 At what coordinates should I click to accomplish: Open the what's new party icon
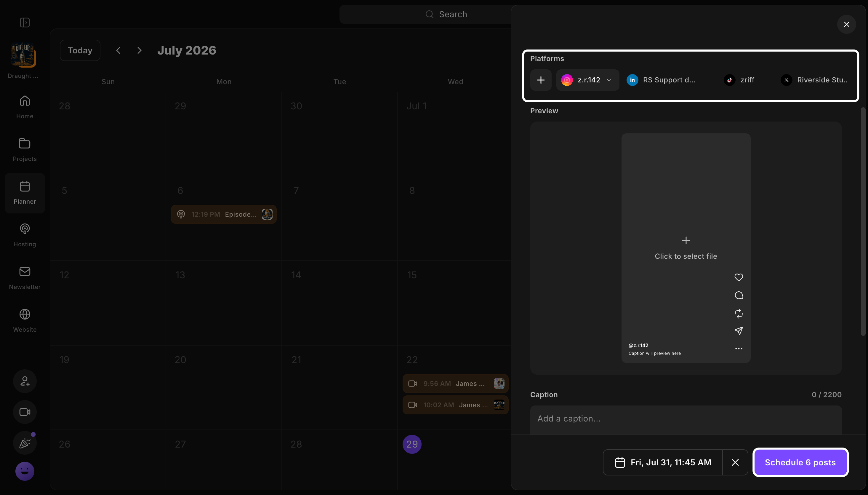pos(25,443)
